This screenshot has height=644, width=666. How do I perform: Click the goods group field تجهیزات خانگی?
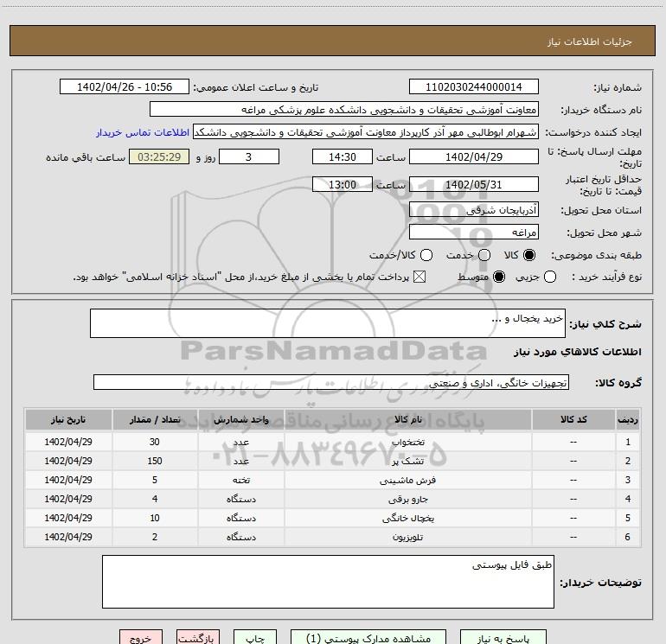331,382
